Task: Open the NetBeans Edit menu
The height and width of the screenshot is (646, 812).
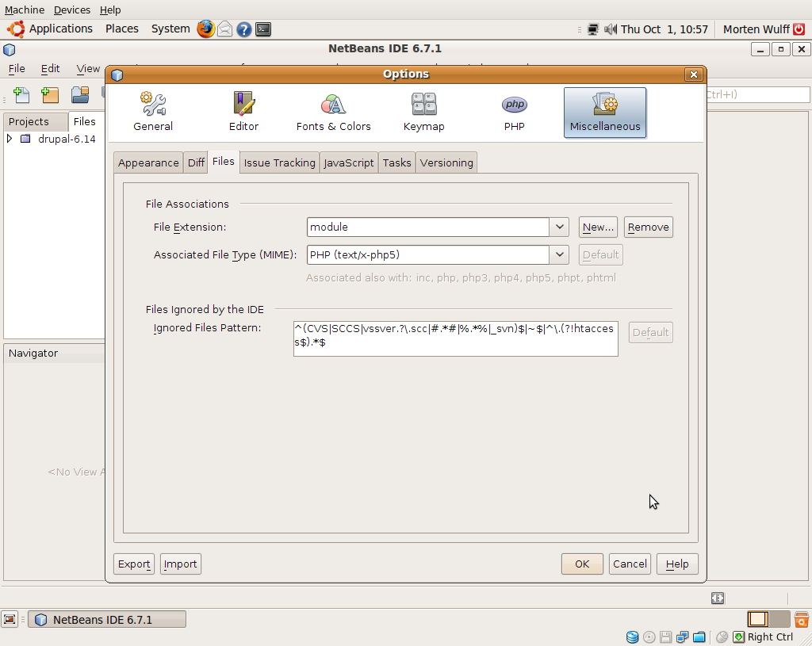Action: pos(50,68)
